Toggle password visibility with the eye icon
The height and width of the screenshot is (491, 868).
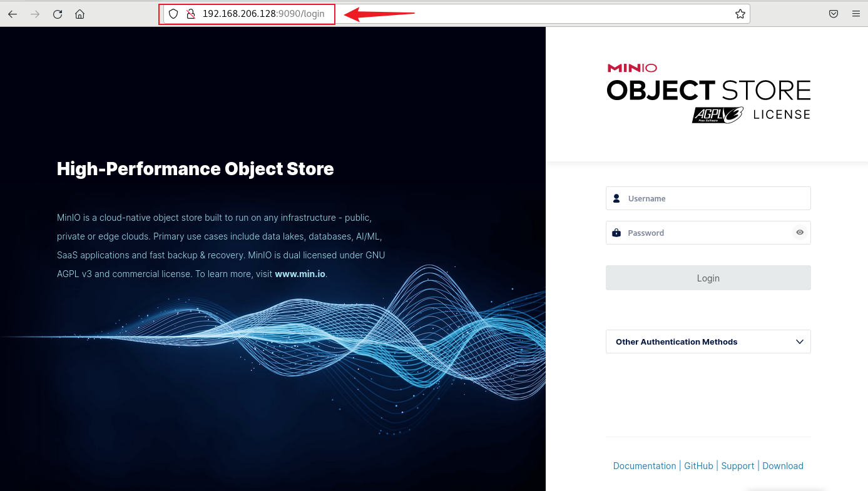point(800,233)
